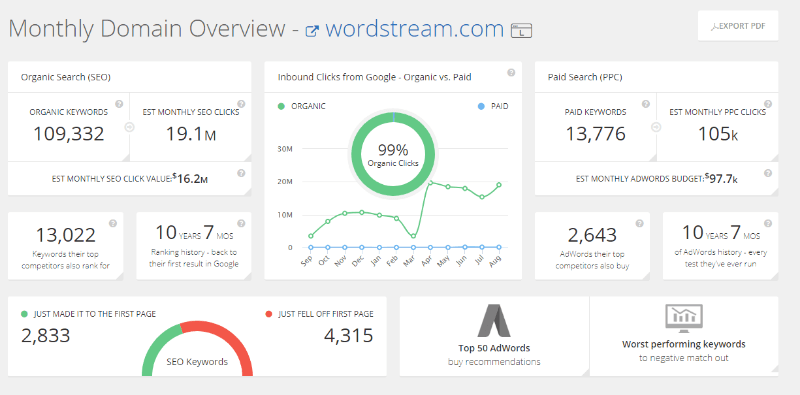This screenshot has height=395, width=800.
Task: Click the Aug organic data point on chart
Action: (499, 185)
